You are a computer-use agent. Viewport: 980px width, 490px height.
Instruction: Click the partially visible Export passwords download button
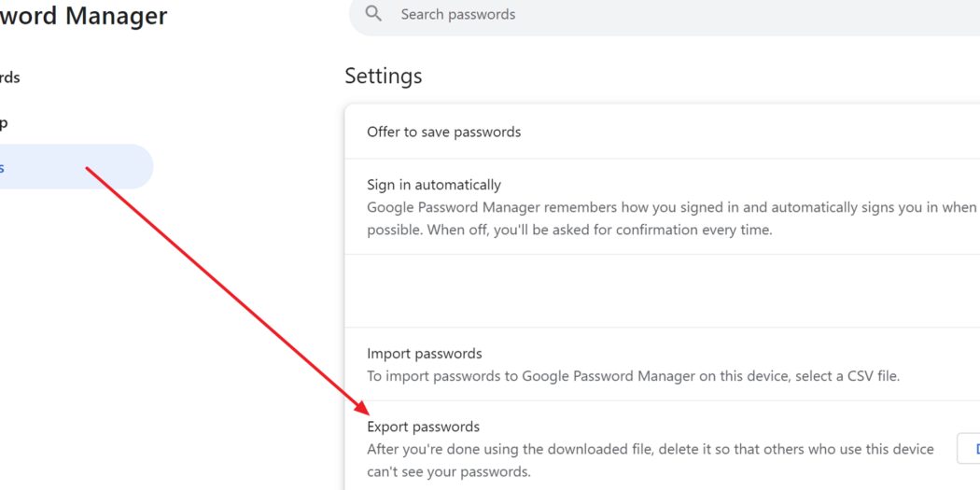tap(969, 448)
